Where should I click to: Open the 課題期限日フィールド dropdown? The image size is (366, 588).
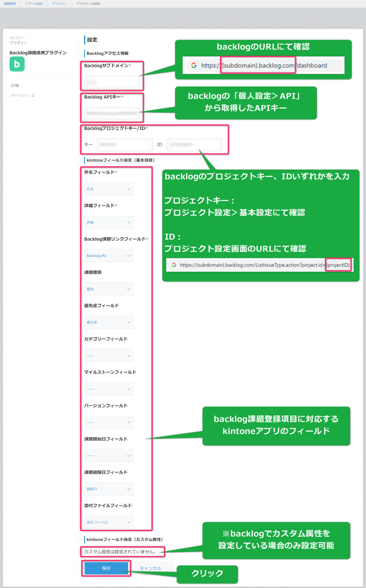point(109,489)
